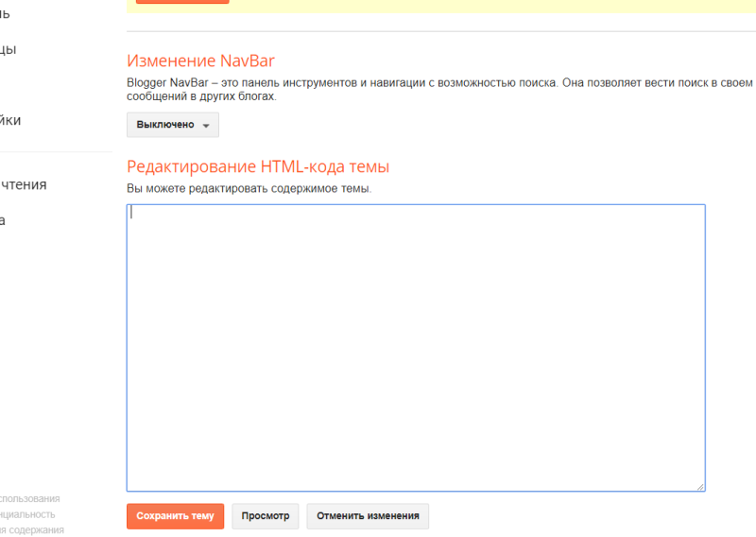Screen dimensions: 756x537
Task: Open the Выключено NavBar dropdown
Action: pos(172,125)
